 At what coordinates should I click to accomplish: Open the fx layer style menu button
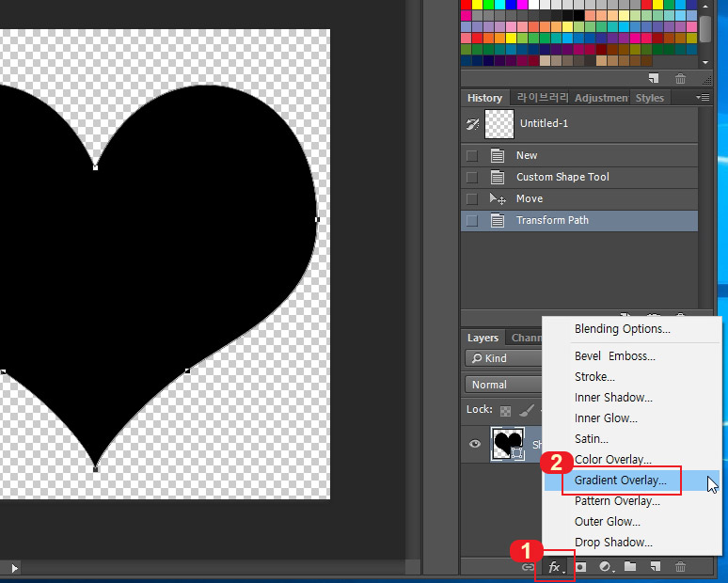[555, 567]
